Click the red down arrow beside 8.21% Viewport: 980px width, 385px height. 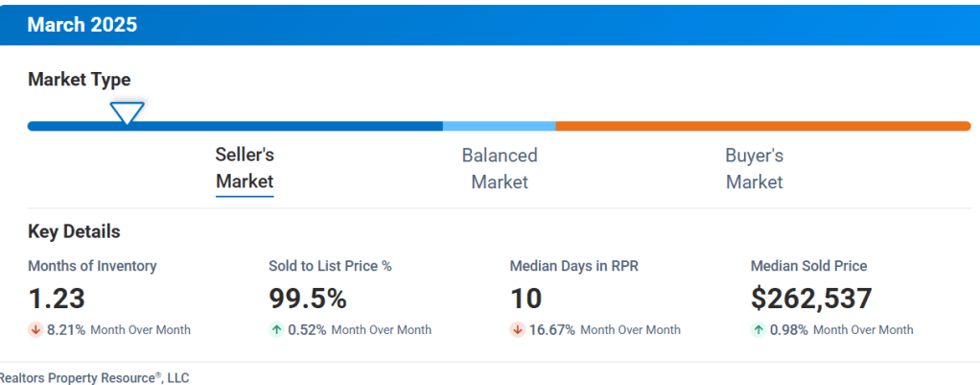point(35,329)
